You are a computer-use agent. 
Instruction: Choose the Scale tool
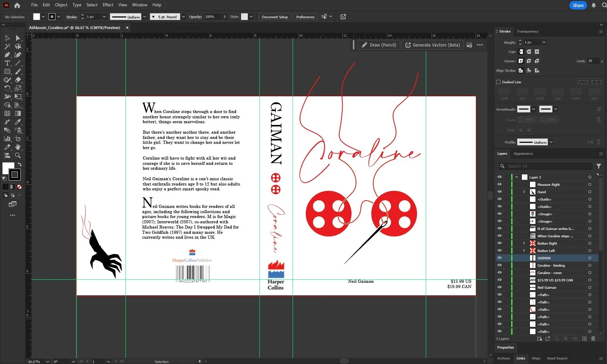click(x=18, y=88)
